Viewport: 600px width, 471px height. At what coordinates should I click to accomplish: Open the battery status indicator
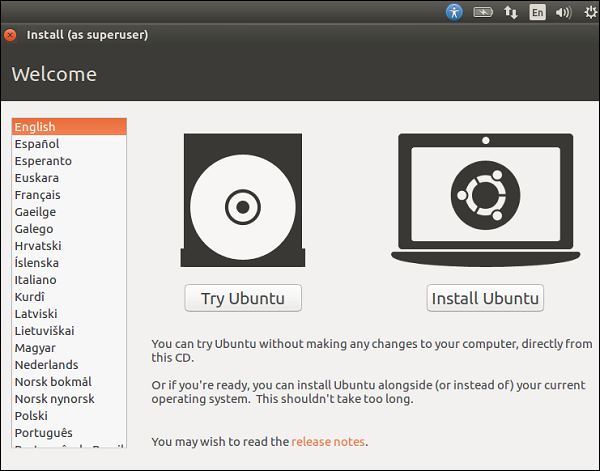(484, 13)
